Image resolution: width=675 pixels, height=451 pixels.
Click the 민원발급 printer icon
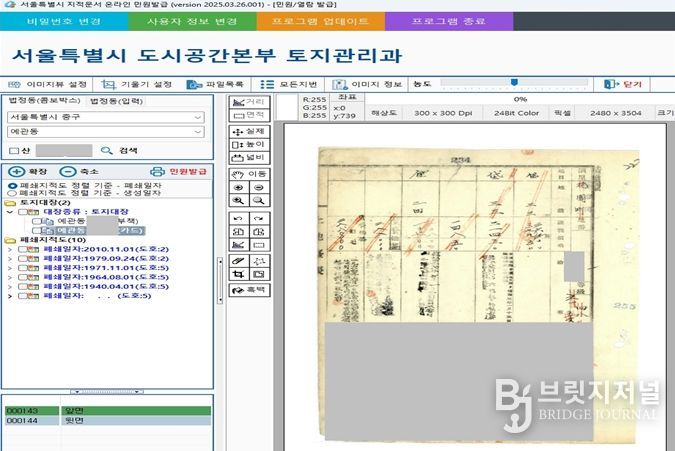tap(157, 172)
